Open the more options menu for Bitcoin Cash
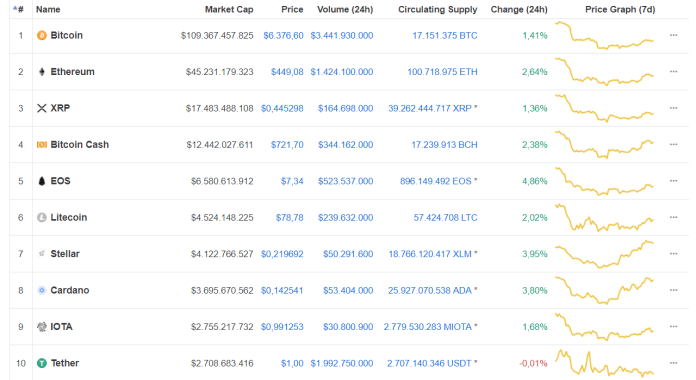696x380 pixels. [673, 144]
